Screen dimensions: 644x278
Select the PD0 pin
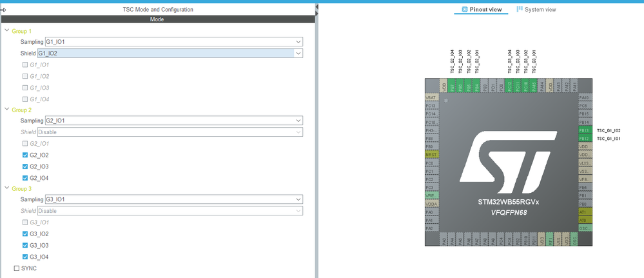[501, 86]
